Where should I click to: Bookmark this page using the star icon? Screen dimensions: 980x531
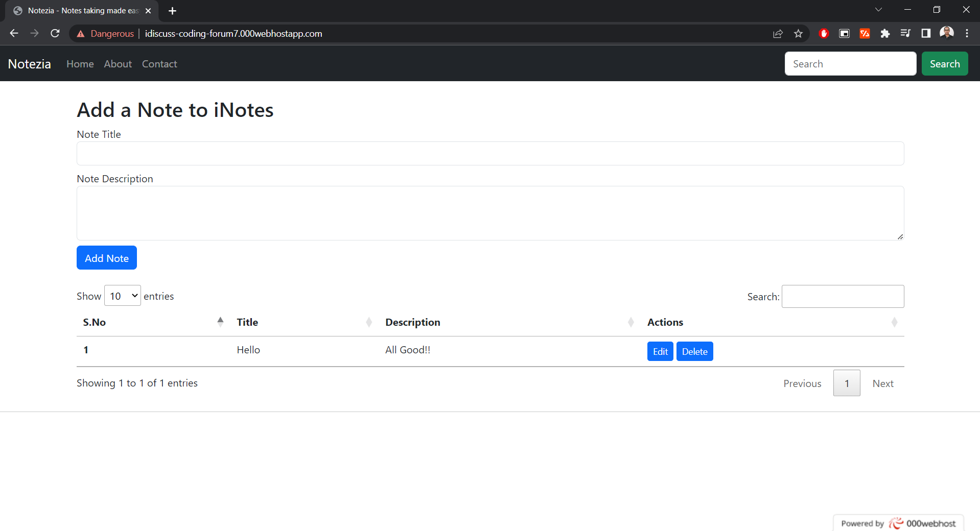pos(799,33)
